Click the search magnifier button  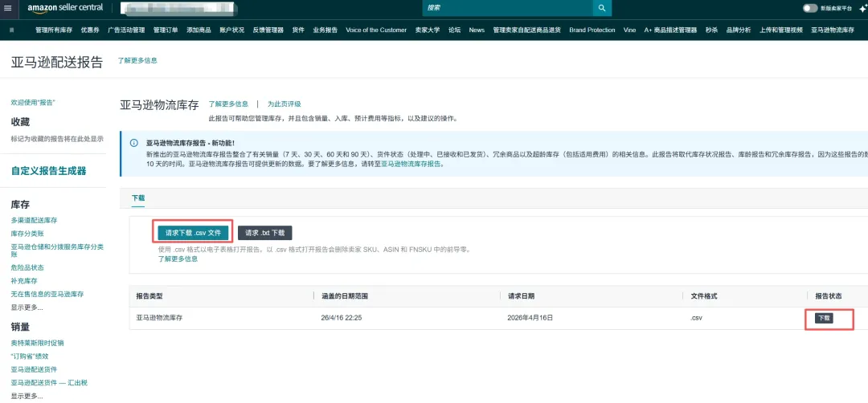602,8
